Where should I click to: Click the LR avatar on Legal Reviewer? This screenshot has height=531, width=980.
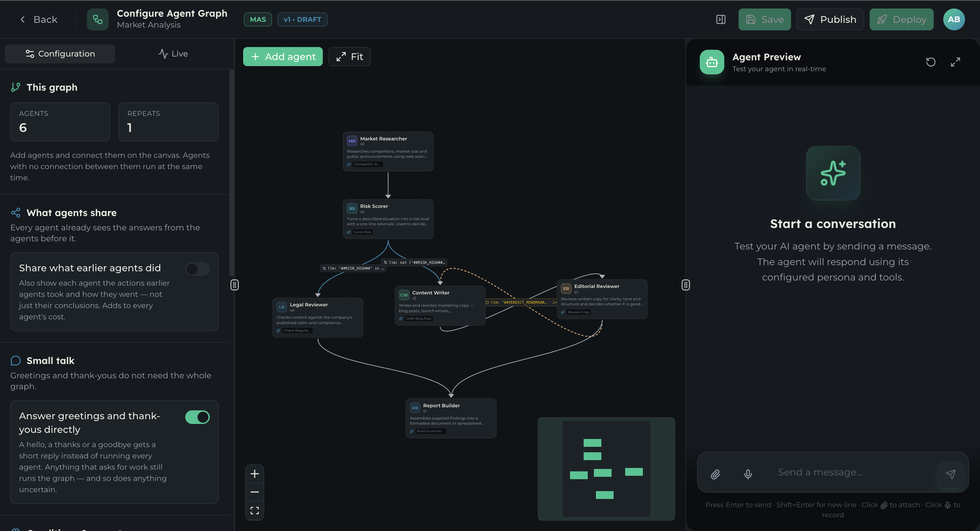pos(282,307)
